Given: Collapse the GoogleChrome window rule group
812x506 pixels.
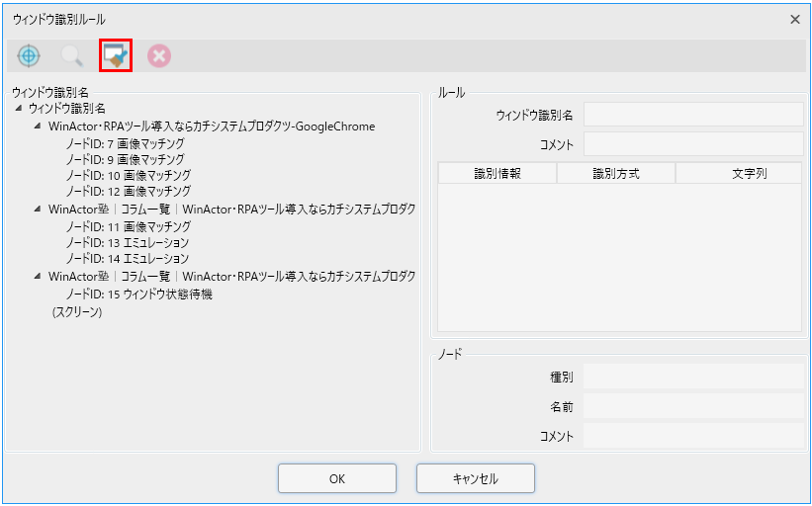Looking at the screenshot, I should pos(38,126).
